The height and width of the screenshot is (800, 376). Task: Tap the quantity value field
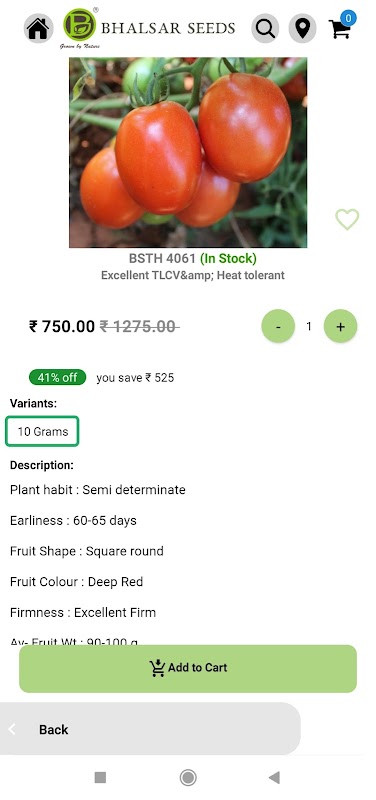coord(309,326)
